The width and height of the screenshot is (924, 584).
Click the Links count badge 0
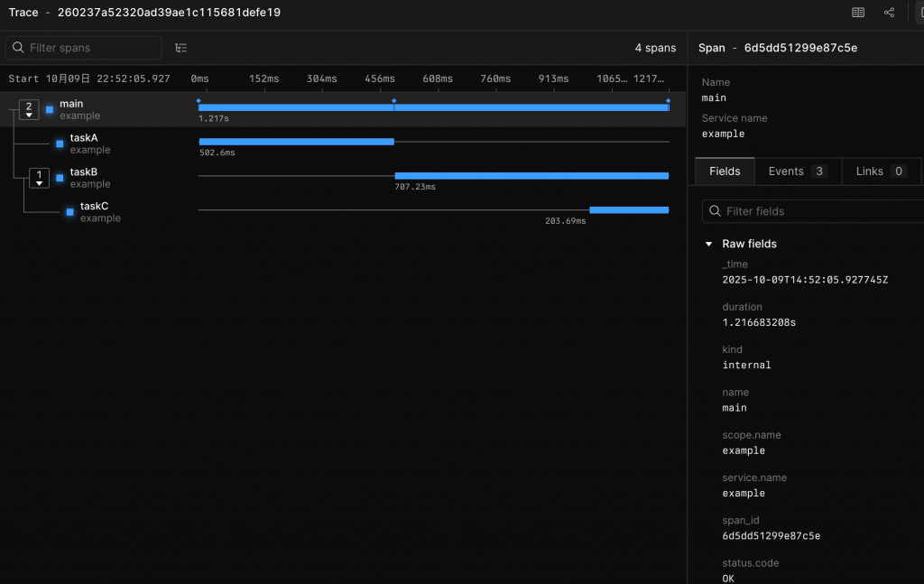(x=899, y=171)
